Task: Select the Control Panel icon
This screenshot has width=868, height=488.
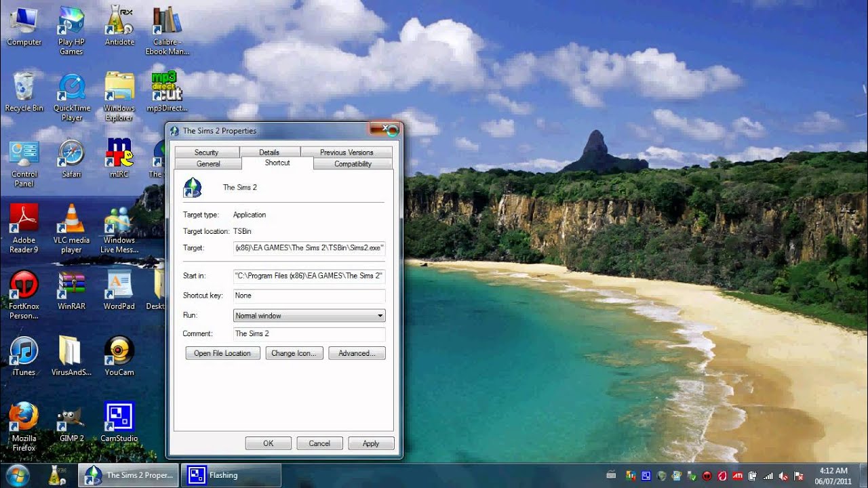Action: click(24, 163)
